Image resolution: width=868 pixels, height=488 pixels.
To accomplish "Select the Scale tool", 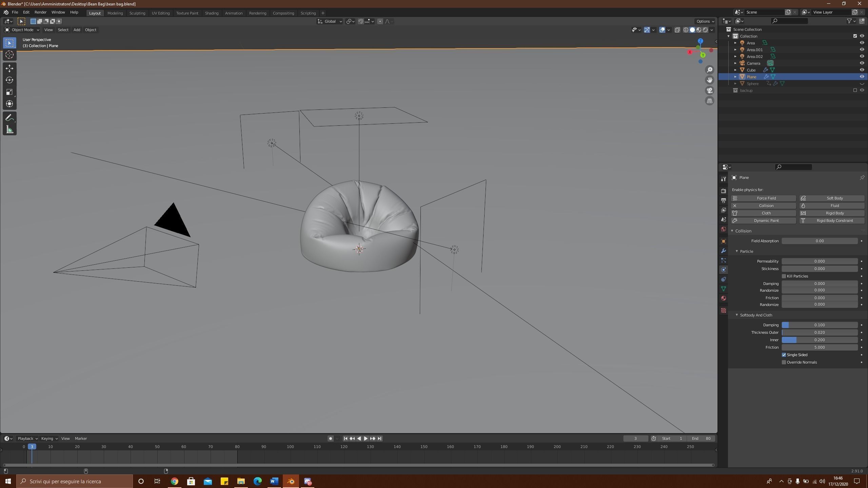I will point(9,92).
